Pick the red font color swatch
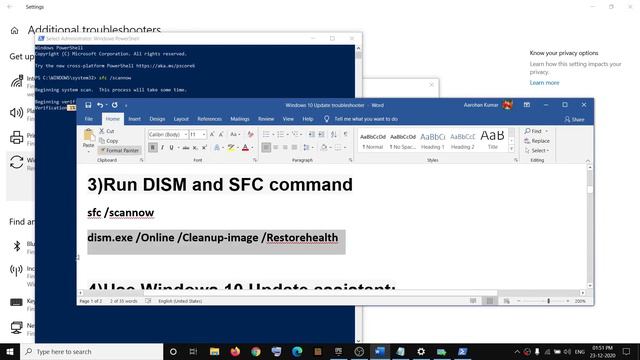This screenshot has height=360, width=640. 245,147
